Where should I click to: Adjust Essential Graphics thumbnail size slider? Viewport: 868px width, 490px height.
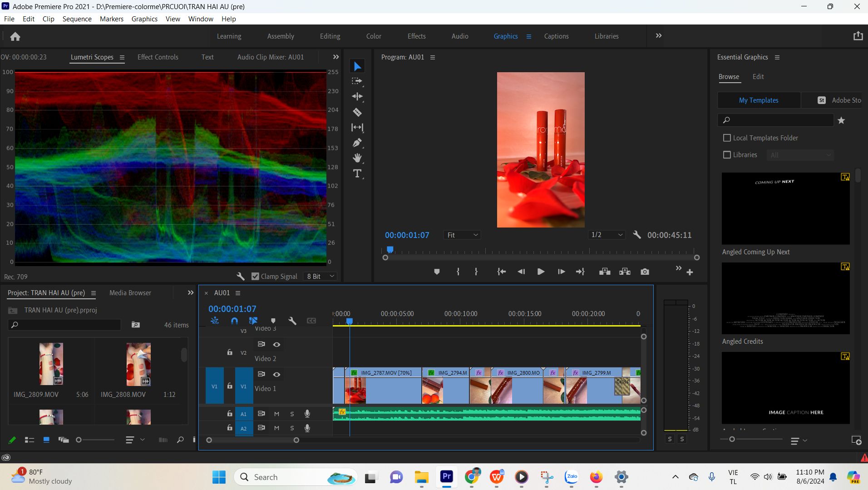click(x=732, y=439)
